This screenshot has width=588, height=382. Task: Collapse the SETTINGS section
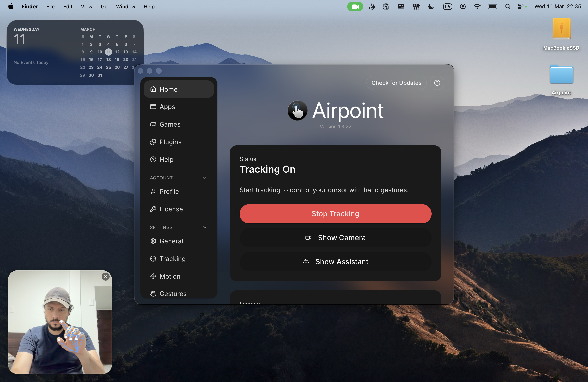(205, 227)
